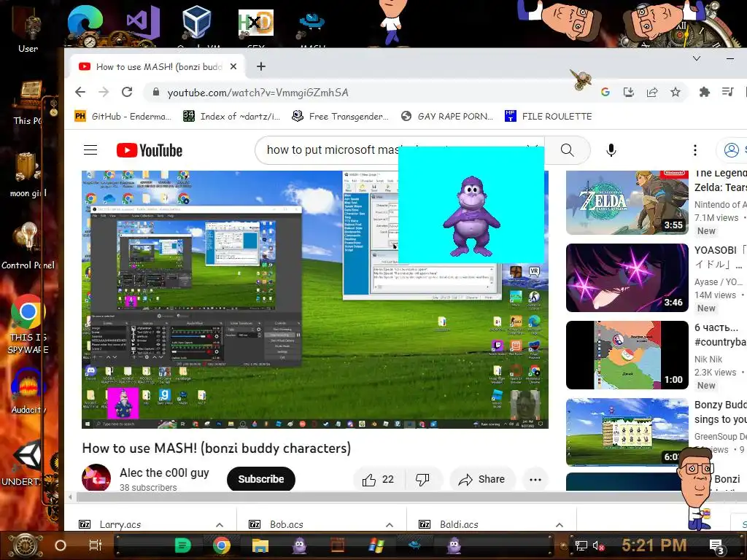Click the Google icon in address bar
This screenshot has width=747, height=560.
click(x=605, y=93)
